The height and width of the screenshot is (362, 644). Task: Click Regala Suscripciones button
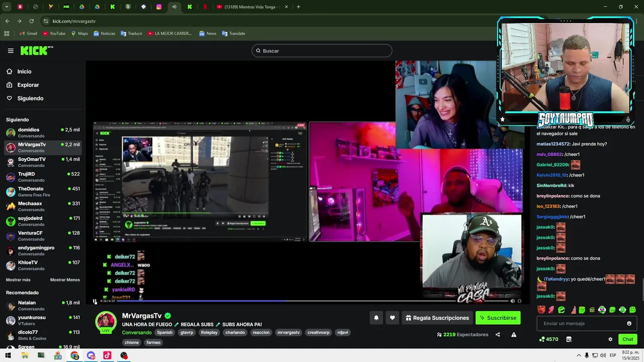(x=437, y=318)
